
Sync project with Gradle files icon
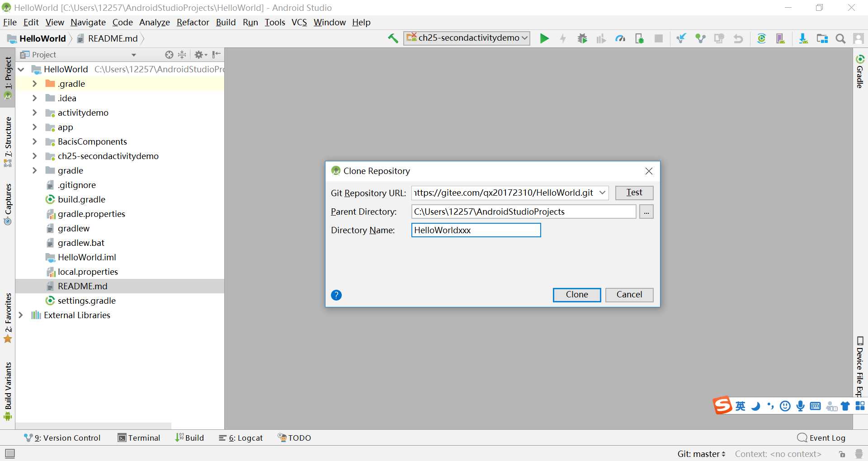tap(761, 38)
